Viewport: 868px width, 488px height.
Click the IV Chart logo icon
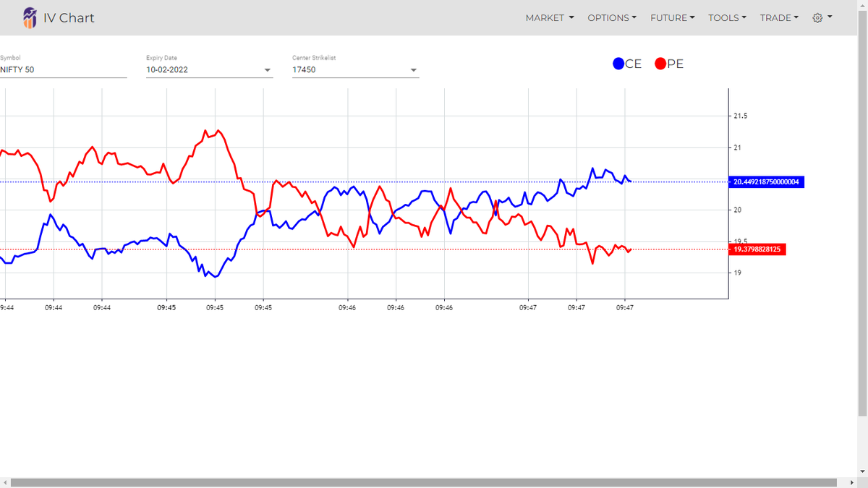coord(29,17)
